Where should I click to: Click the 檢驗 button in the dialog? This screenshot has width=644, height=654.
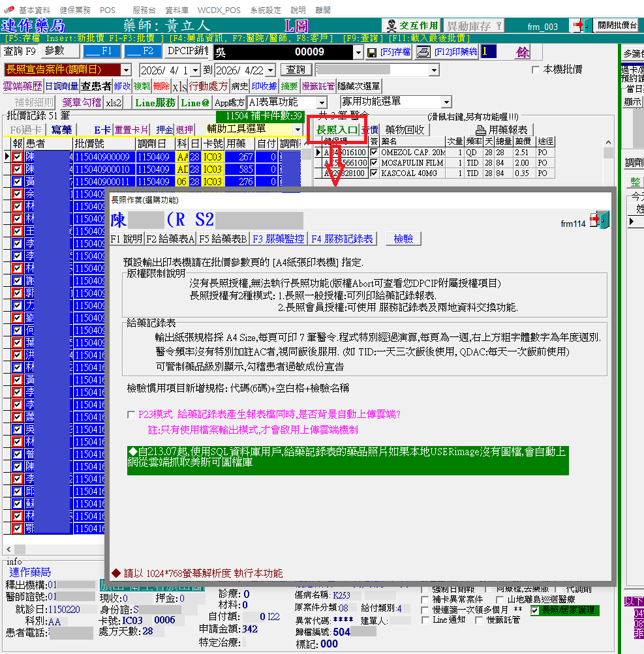[x=403, y=239]
